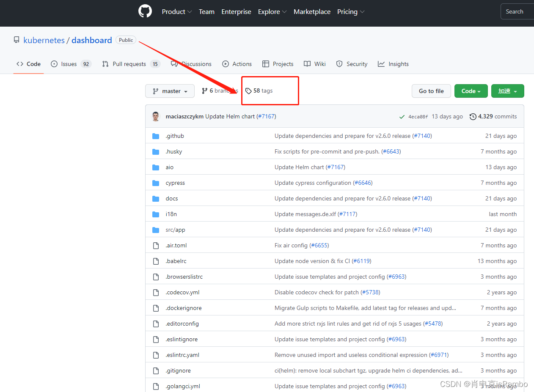The width and height of the screenshot is (534, 392).
Task: Open the Team link in the header
Action: pyautogui.click(x=206, y=12)
